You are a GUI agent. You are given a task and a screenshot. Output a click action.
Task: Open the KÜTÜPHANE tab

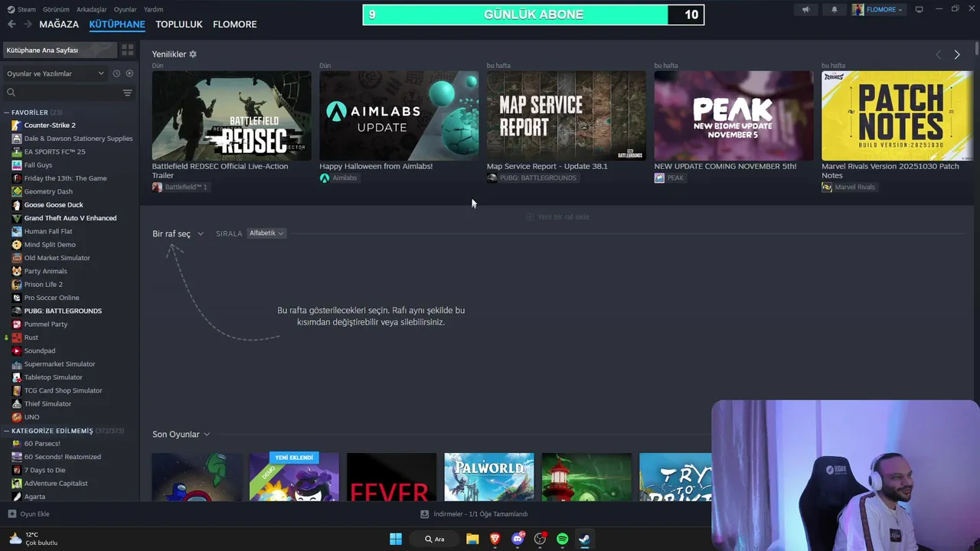coord(117,24)
